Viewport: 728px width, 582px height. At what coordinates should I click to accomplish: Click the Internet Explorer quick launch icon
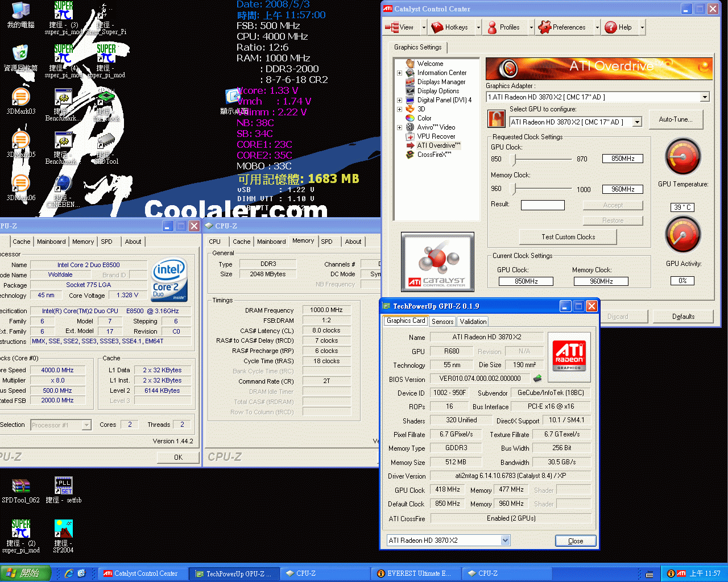69,573
